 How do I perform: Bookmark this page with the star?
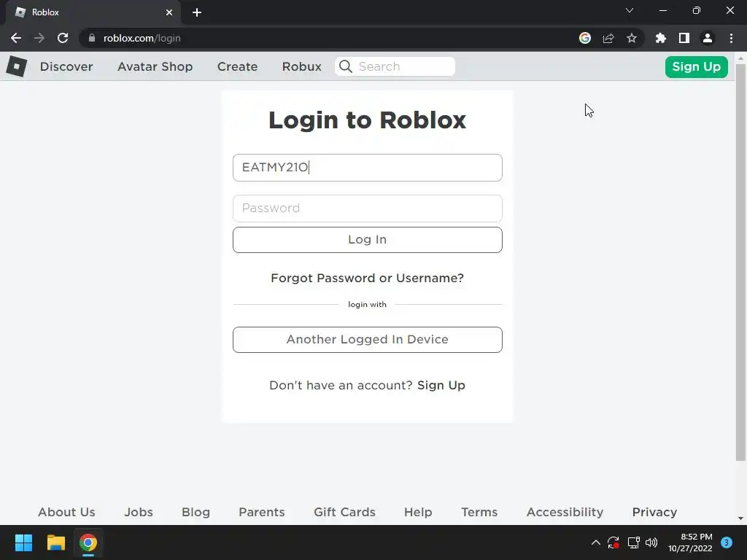click(632, 38)
